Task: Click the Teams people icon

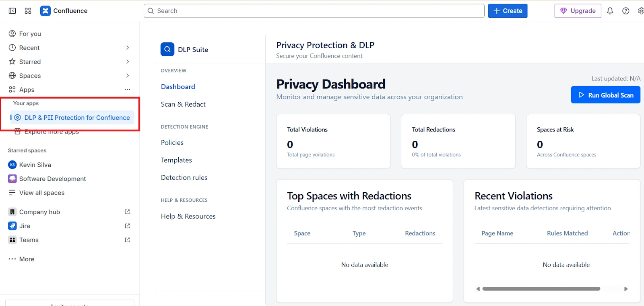Action: [12, 240]
